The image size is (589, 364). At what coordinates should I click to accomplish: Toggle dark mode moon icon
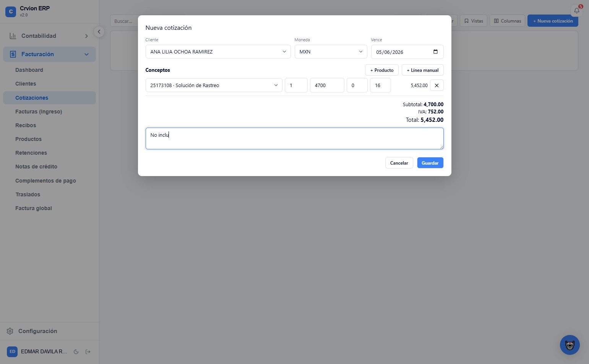coord(76,352)
